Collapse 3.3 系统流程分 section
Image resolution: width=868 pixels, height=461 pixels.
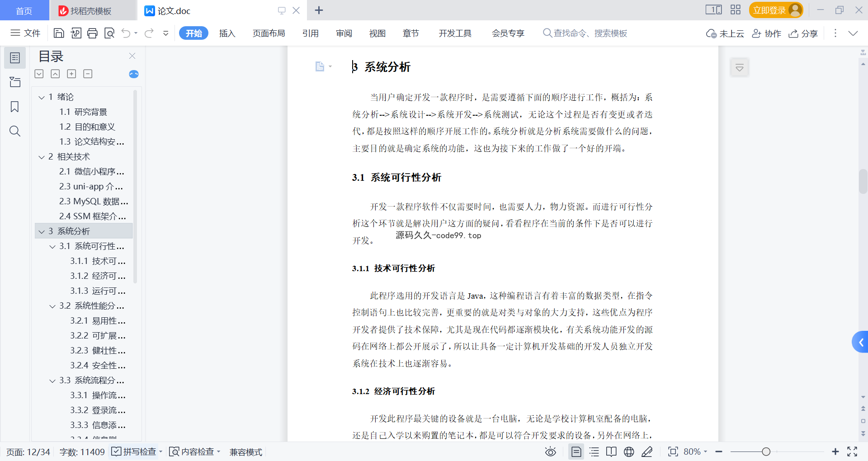tap(52, 381)
